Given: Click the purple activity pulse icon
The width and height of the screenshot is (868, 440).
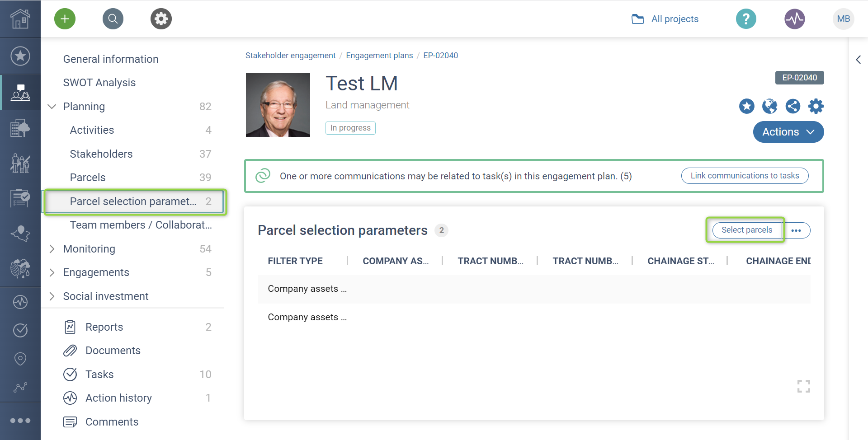Looking at the screenshot, I should [794, 19].
